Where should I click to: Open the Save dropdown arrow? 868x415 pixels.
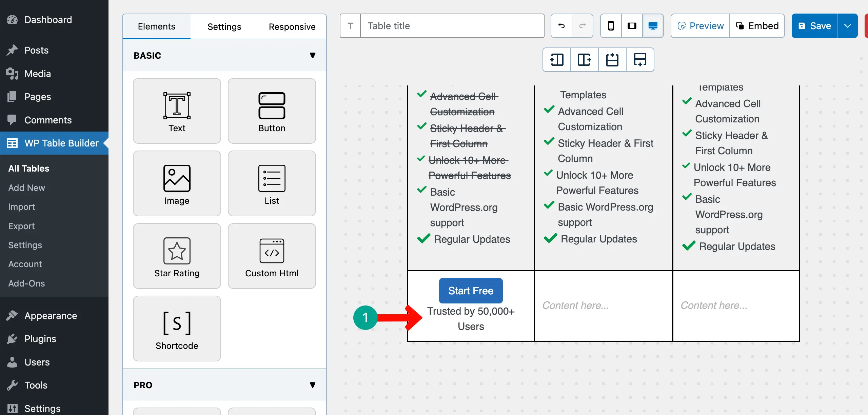(x=848, y=26)
